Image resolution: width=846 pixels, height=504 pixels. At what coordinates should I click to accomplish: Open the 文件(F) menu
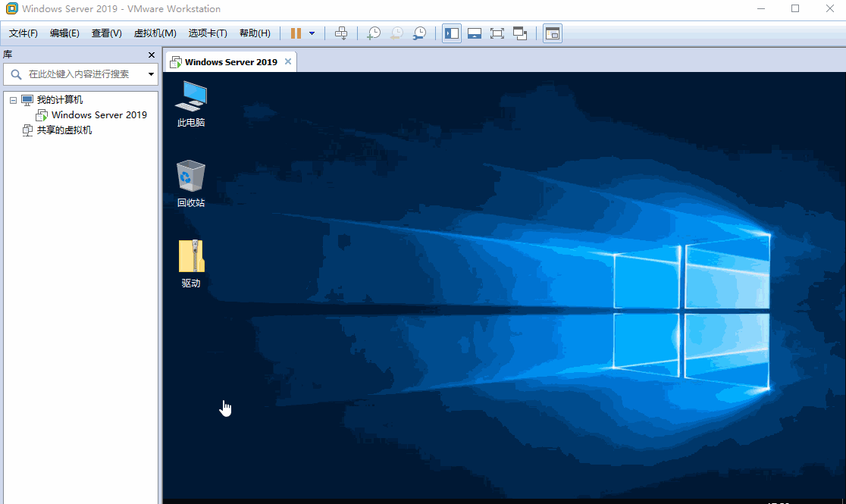[x=23, y=33]
